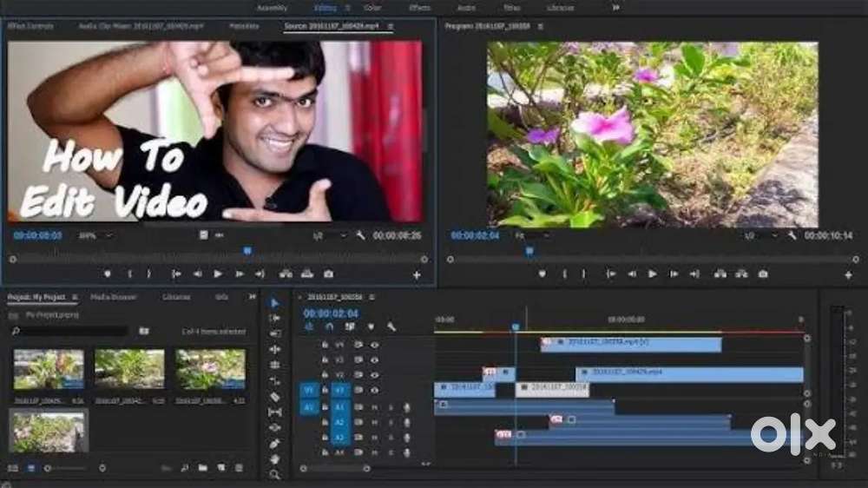The image size is (868, 488).
Task: Mute the A1 audio track
Action: click(375, 406)
